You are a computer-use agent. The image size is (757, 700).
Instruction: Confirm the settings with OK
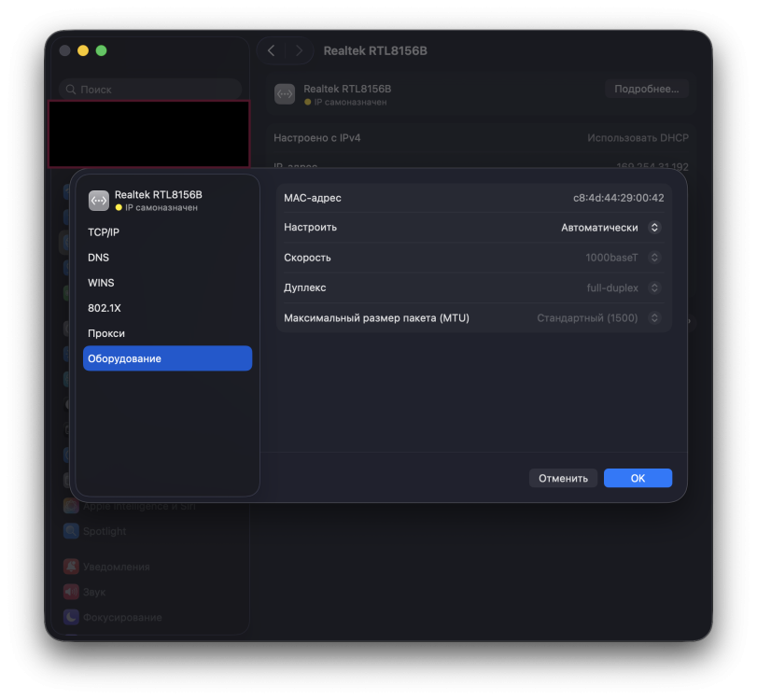tap(638, 478)
